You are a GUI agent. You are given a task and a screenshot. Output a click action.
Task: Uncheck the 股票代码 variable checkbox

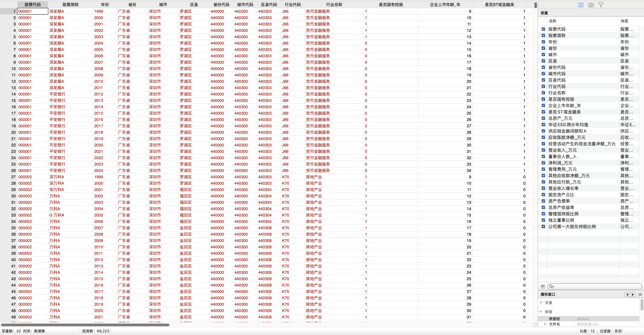[x=543, y=29]
